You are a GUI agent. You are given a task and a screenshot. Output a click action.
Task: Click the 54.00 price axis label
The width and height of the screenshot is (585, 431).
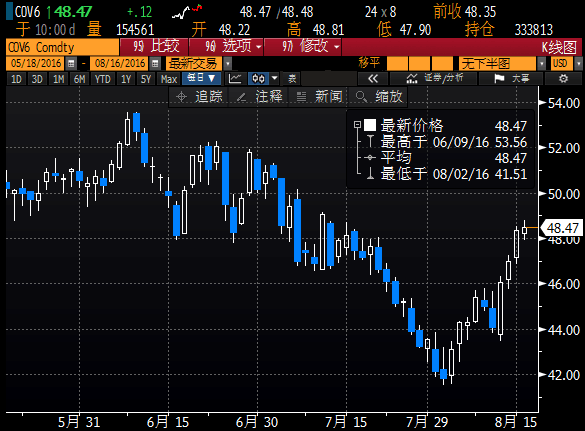[x=564, y=103]
